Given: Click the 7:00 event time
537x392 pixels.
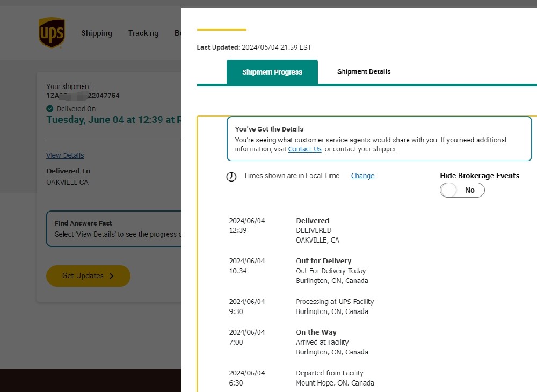Looking at the screenshot, I should [236, 343].
